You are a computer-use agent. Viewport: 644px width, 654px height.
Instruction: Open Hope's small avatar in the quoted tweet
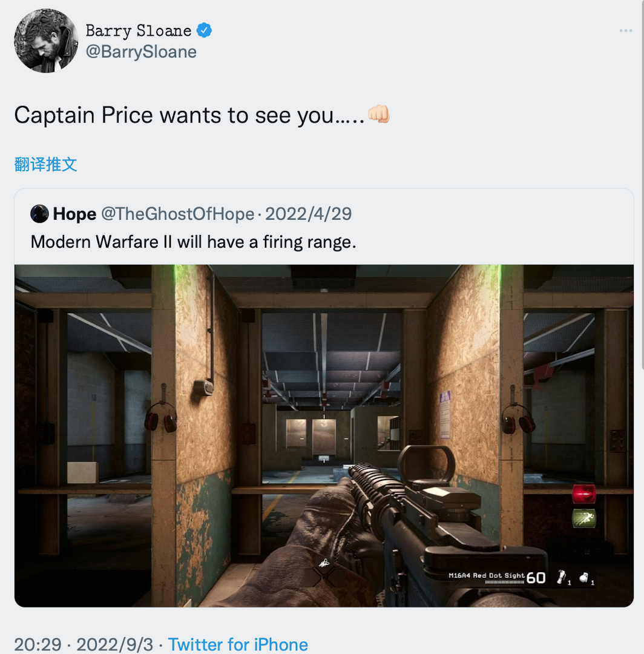pos(40,214)
